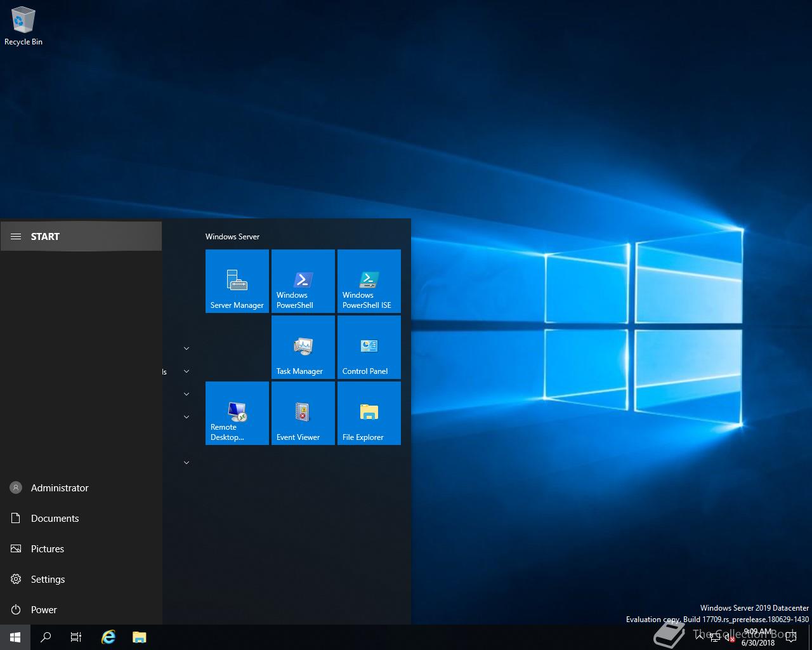Click the Windows Start button on taskbar
Viewport: 812px width, 650px height.
point(15,637)
